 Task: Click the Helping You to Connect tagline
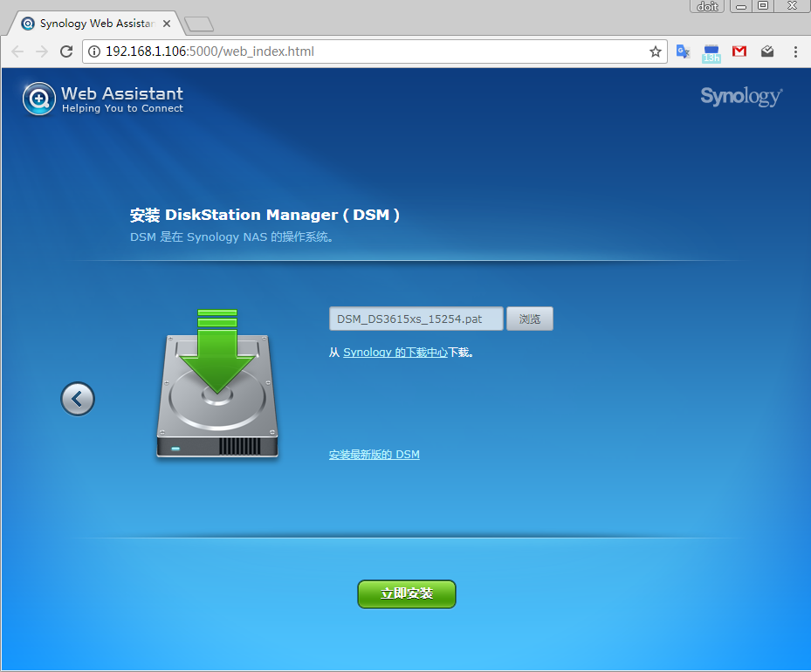click(122, 108)
